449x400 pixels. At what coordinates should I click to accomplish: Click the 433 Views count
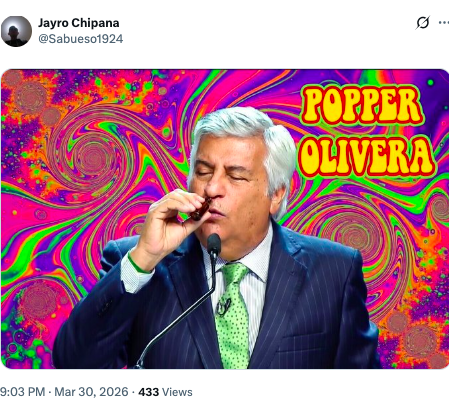tap(165, 392)
